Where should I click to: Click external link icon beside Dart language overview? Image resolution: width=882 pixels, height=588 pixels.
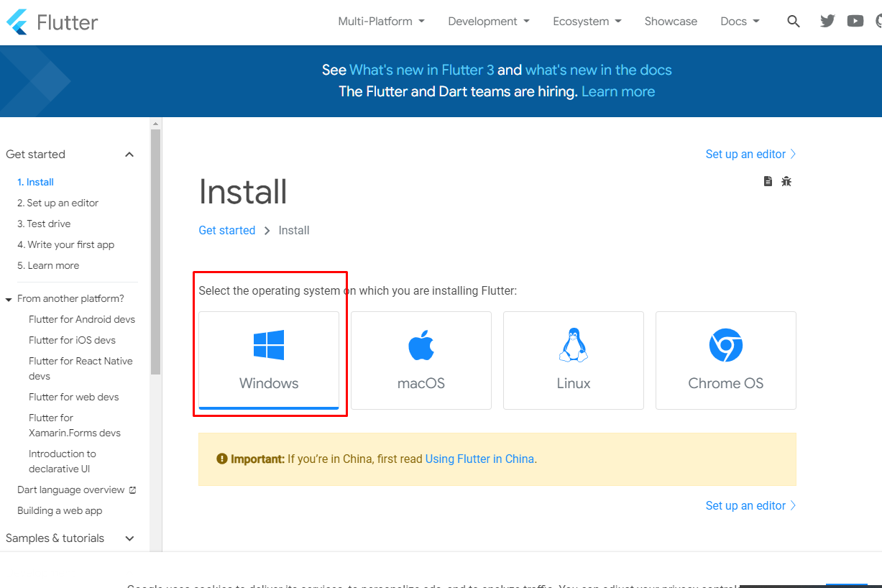132,490
